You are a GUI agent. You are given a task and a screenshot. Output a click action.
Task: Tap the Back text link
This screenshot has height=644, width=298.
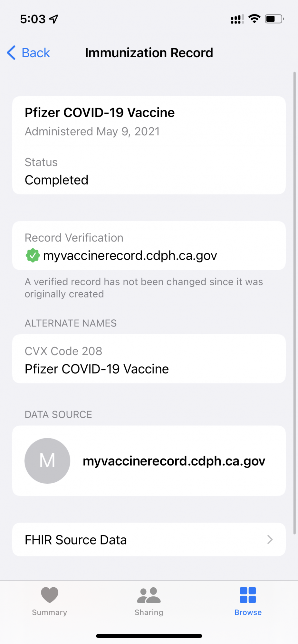click(36, 53)
